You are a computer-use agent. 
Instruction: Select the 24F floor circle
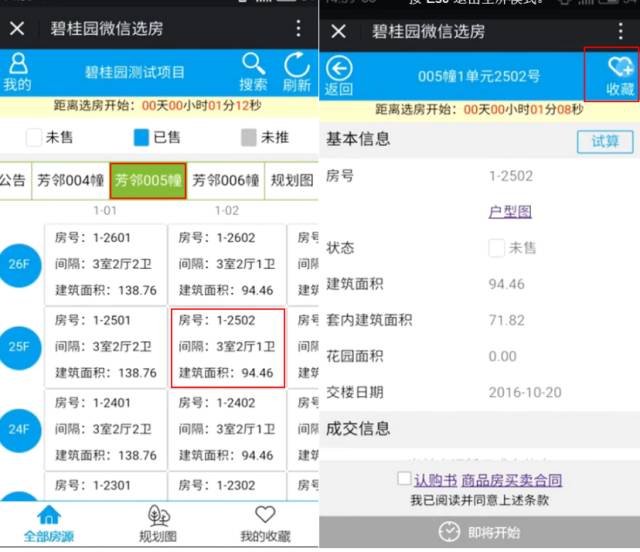(19, 430)
